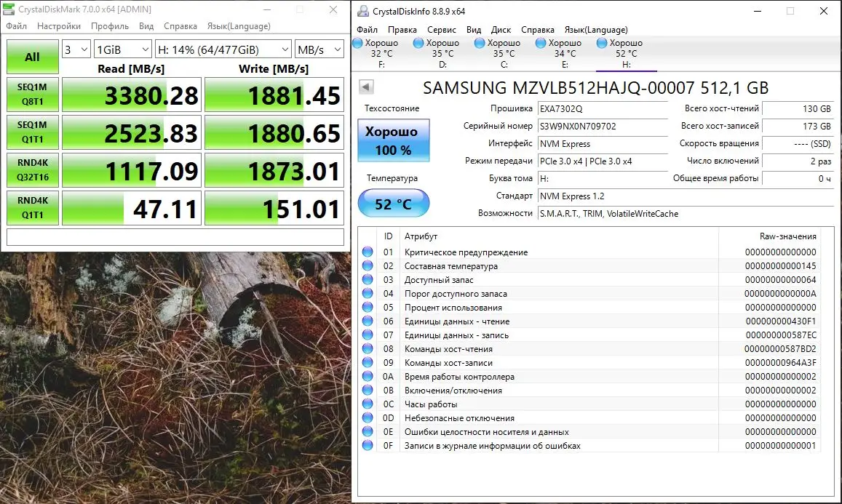The image size is (842, 504).
Task: Open Правка menu in CrystalDiskInfo
Action: pos(402,30)
